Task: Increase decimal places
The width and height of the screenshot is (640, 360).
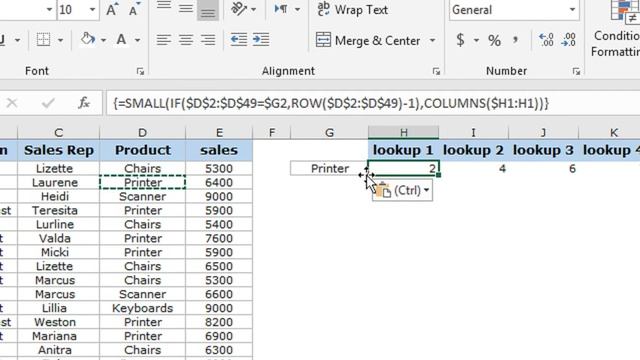Action: pyautogui.click(x=546, y=40)
